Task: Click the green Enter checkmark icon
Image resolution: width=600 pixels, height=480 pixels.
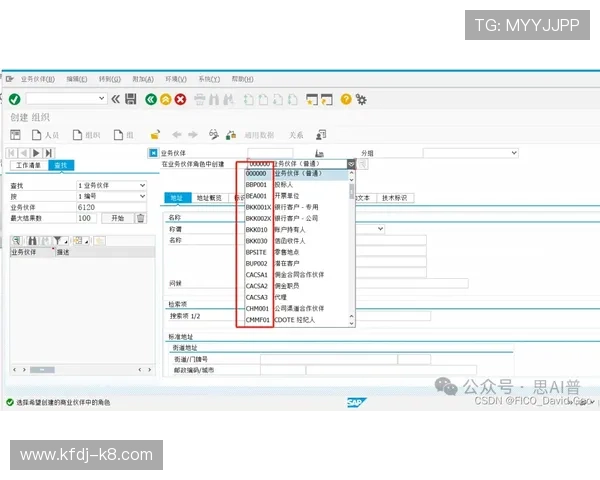Action: click(x=15, y=100)
